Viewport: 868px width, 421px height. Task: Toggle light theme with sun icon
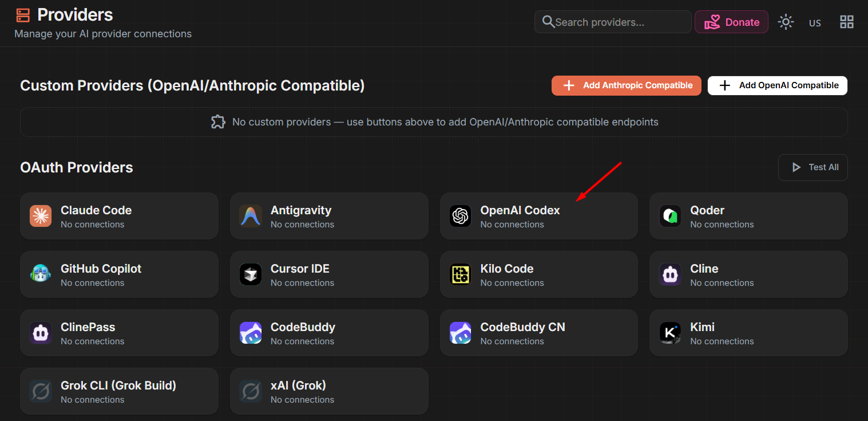click(786, 22)
